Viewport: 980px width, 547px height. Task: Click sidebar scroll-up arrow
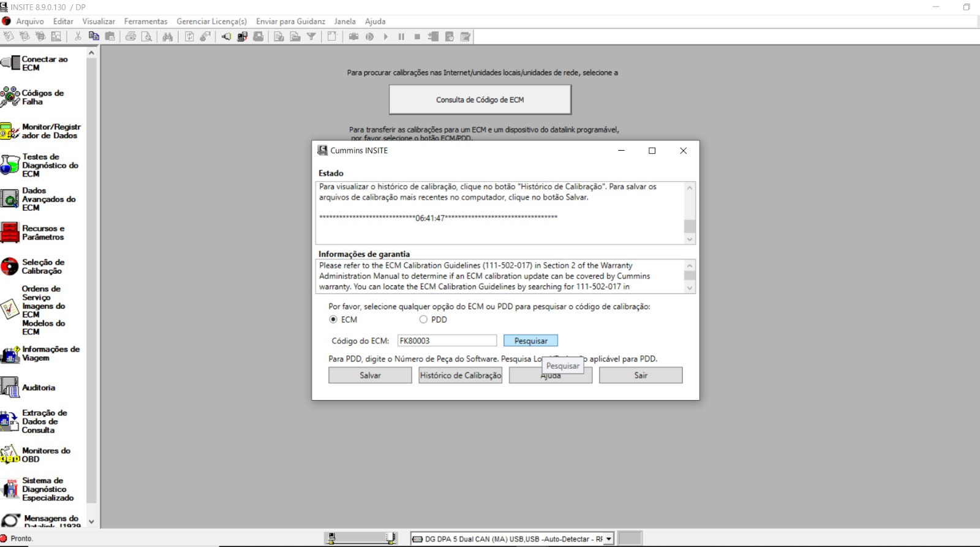pos(91,53)
